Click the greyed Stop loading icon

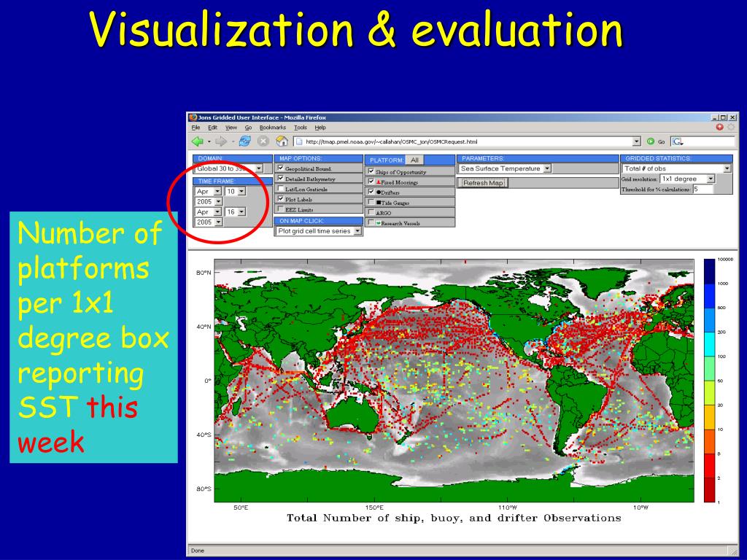263,141
